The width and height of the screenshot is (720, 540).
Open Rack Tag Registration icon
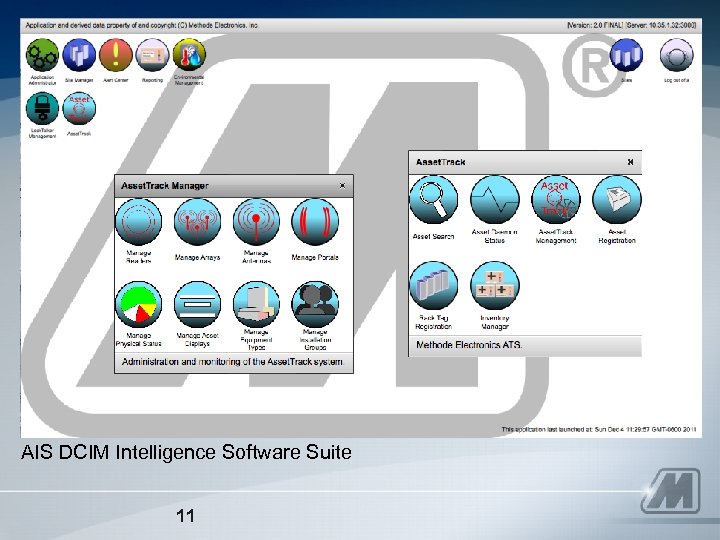(433, 286)
